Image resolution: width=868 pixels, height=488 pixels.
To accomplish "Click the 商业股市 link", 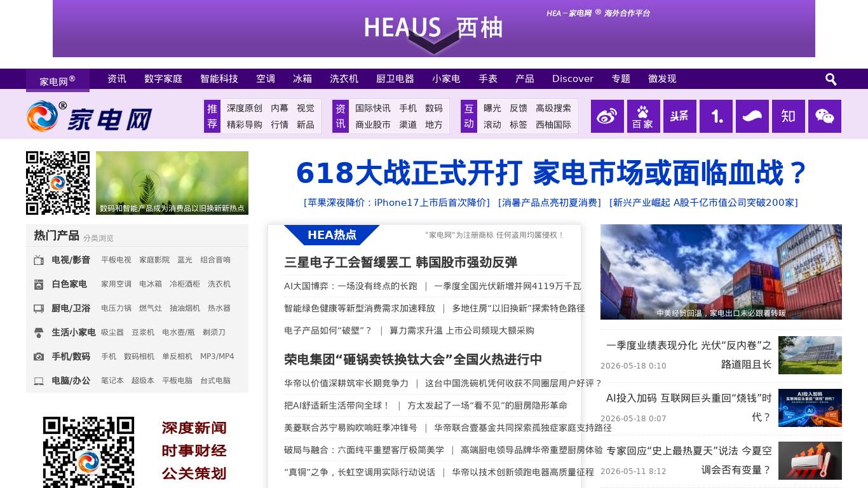I will click(373, 125).
